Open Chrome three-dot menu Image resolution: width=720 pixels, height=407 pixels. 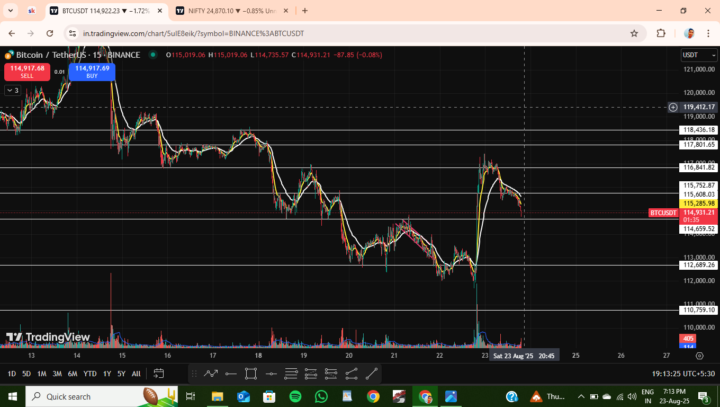click(x=708, y=33)
